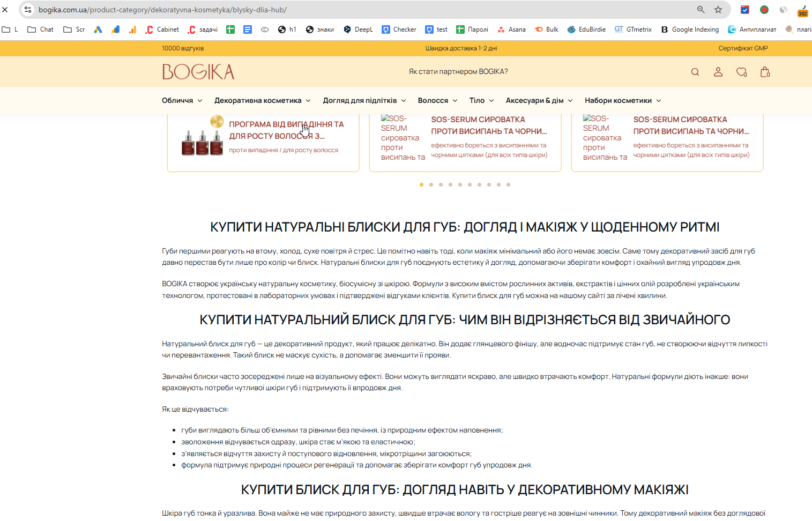The image size is (812, 521).
Task: Open the extension showing the 302 badge
Action: [x=802, y=10]
